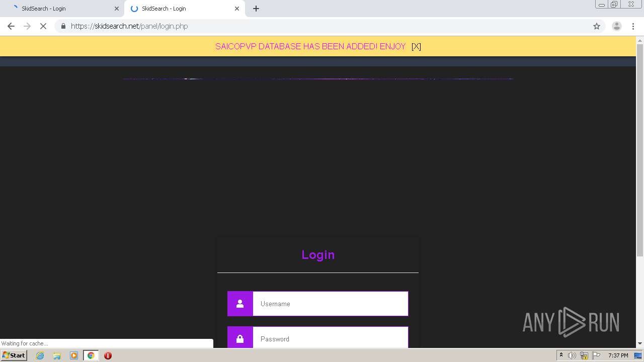Click the Login heading
This screenshot has width=644, height=362.
[318, 255]
